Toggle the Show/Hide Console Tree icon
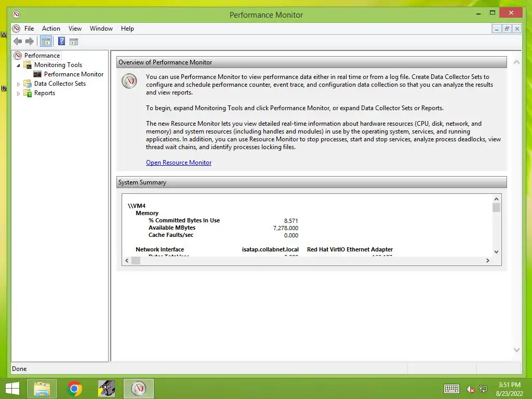 [46, 42]
